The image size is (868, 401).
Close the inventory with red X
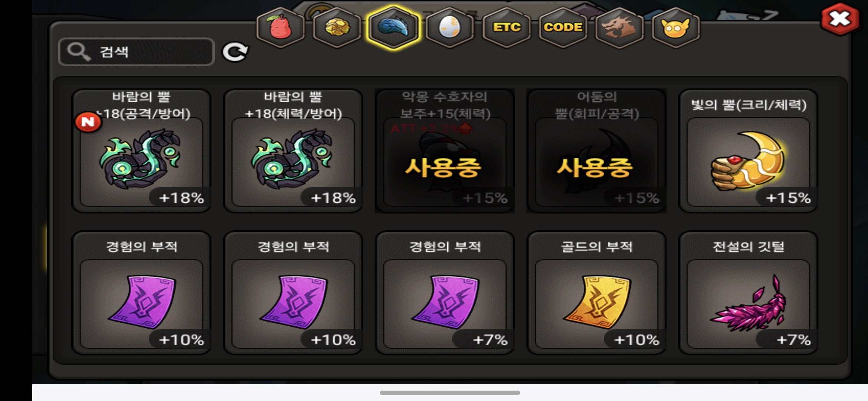click(x=840, y=19)
